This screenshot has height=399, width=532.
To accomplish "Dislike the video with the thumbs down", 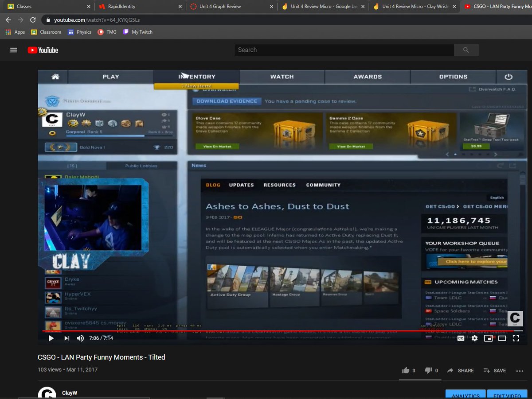I will click(428, 370).
